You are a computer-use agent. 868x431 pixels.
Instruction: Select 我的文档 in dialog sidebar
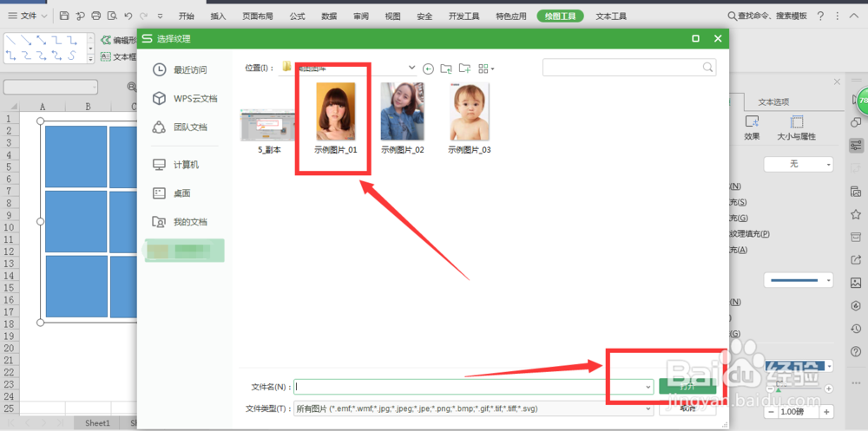click(180, 222)
